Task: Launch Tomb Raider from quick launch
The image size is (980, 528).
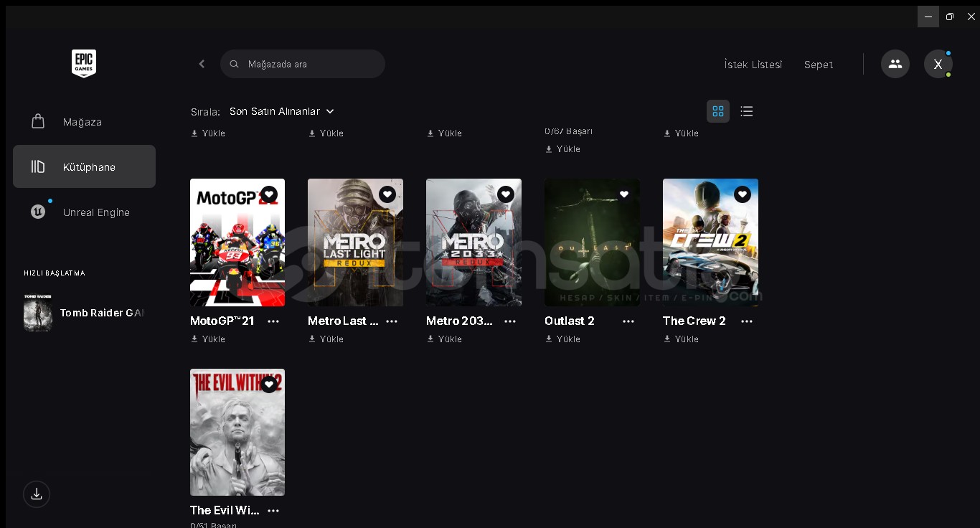Action: pos(38,313)
